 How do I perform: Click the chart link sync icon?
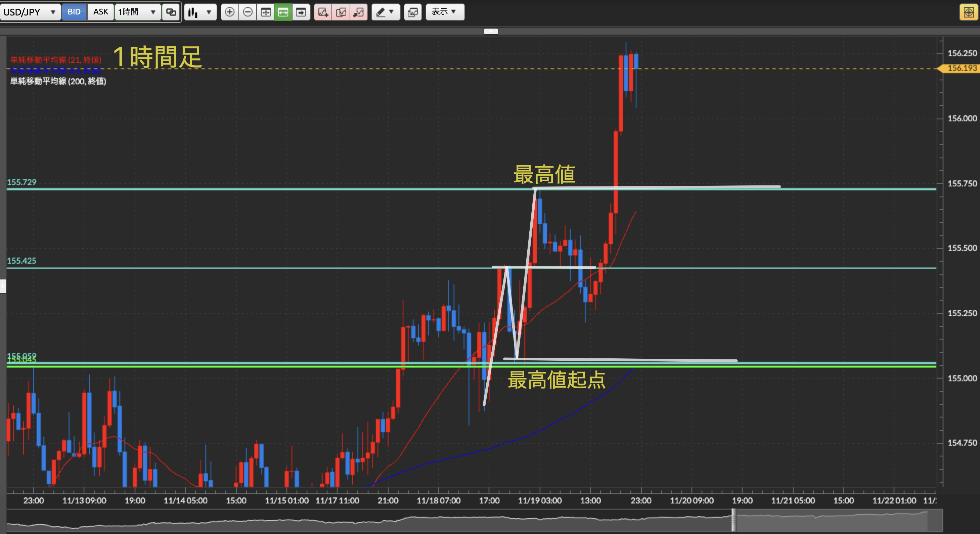click(171, 12)
